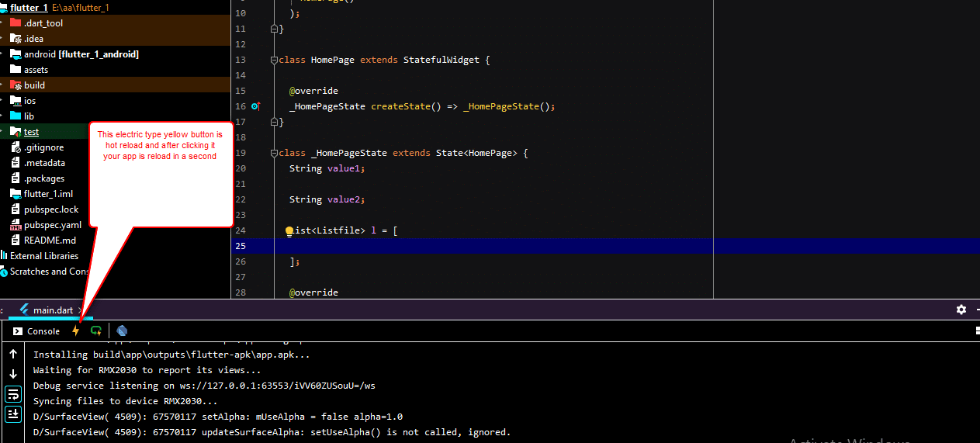Click 'StatefulWidget' in line 13
The width and height of the screenshot is (980, 443).
[x=441, y=60]
